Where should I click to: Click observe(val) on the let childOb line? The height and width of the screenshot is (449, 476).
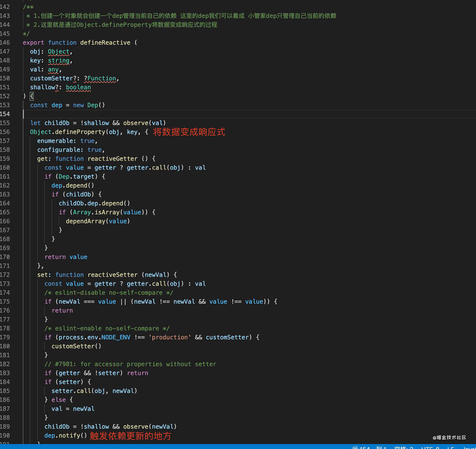144,123
